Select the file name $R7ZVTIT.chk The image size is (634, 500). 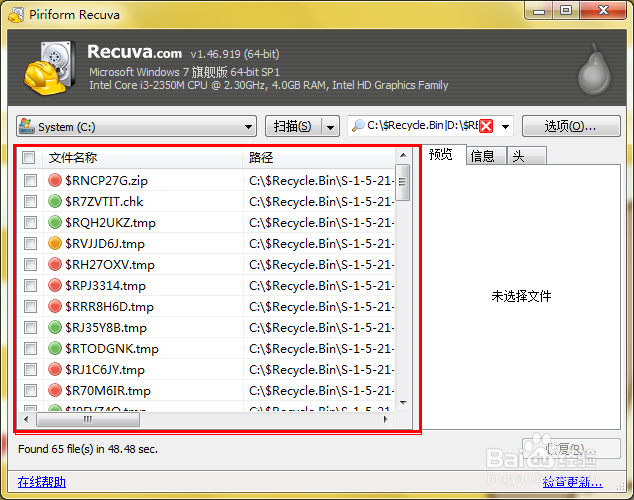[104, 201]
